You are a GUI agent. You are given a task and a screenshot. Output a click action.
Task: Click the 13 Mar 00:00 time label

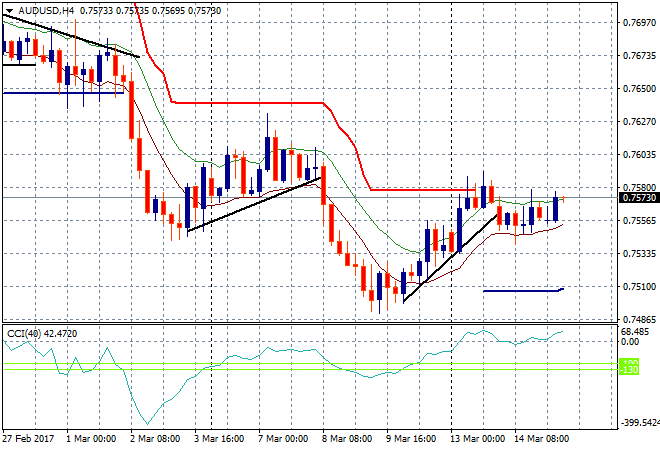click(x=477, y=439)
